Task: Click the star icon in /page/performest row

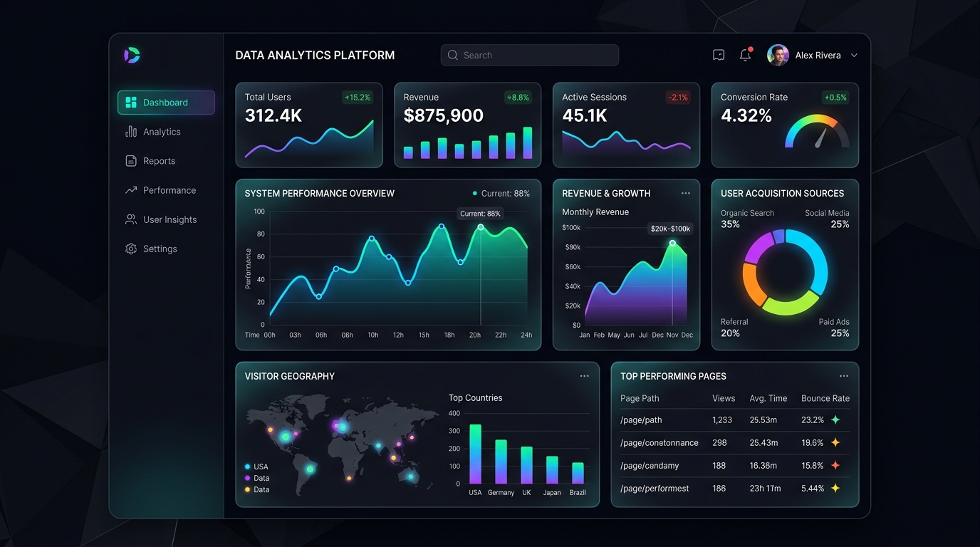Action: tap(835, 488)
